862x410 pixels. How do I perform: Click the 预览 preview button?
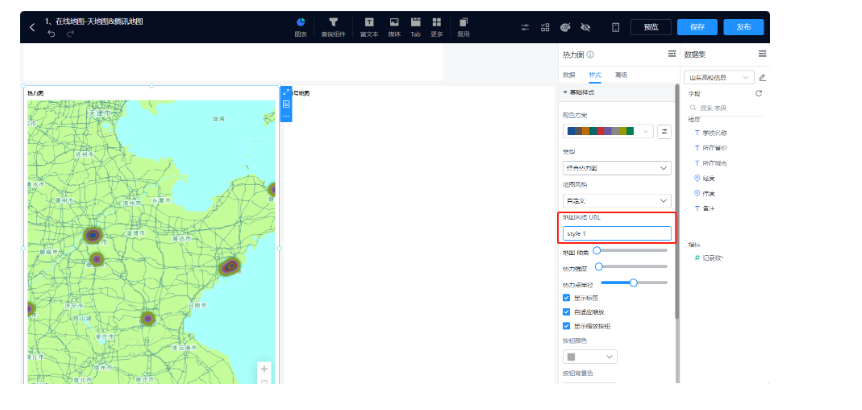point(651,27)
